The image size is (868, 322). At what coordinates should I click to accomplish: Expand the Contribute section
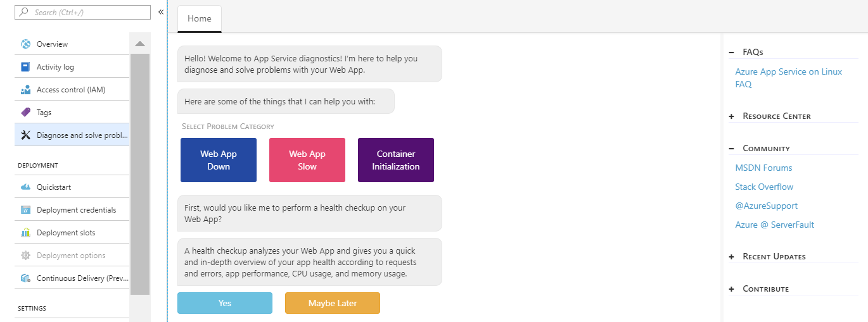click(x=732, y=289)
